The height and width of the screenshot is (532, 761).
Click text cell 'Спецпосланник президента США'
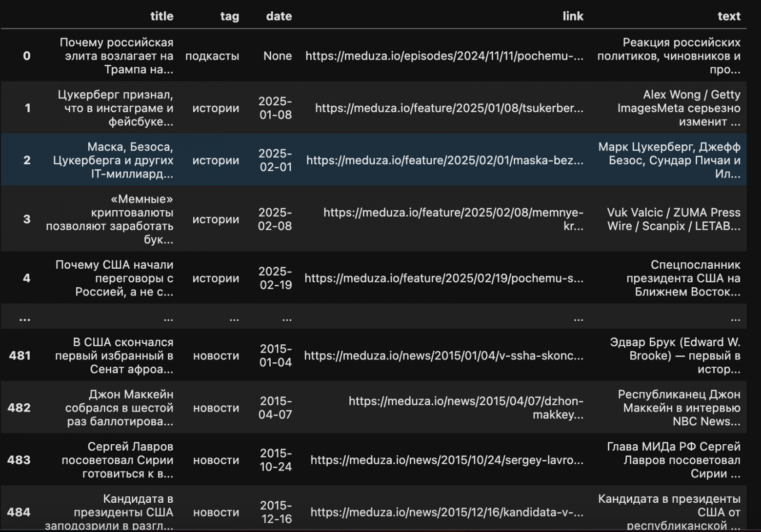(683, 278)
